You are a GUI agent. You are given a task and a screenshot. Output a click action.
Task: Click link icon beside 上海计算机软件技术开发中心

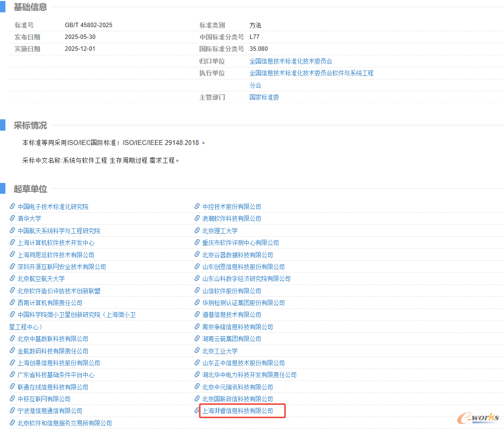12,242
